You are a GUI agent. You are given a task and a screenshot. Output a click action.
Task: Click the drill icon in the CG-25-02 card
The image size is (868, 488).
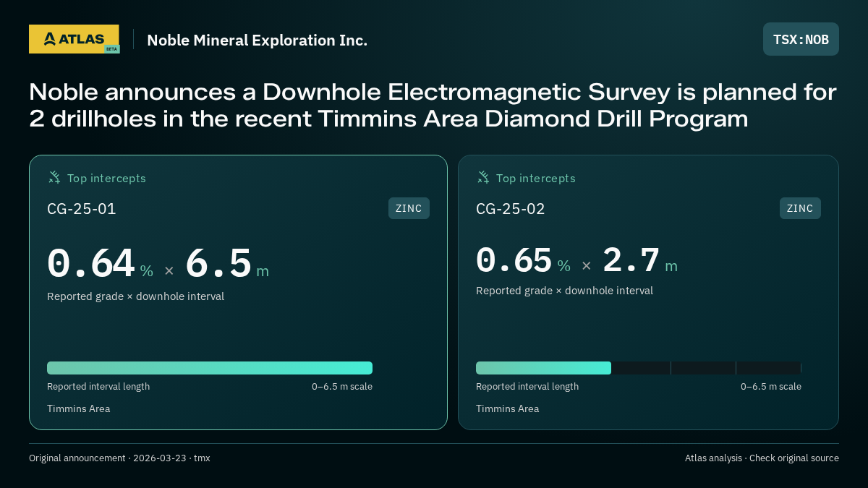[x=483, y=177]
